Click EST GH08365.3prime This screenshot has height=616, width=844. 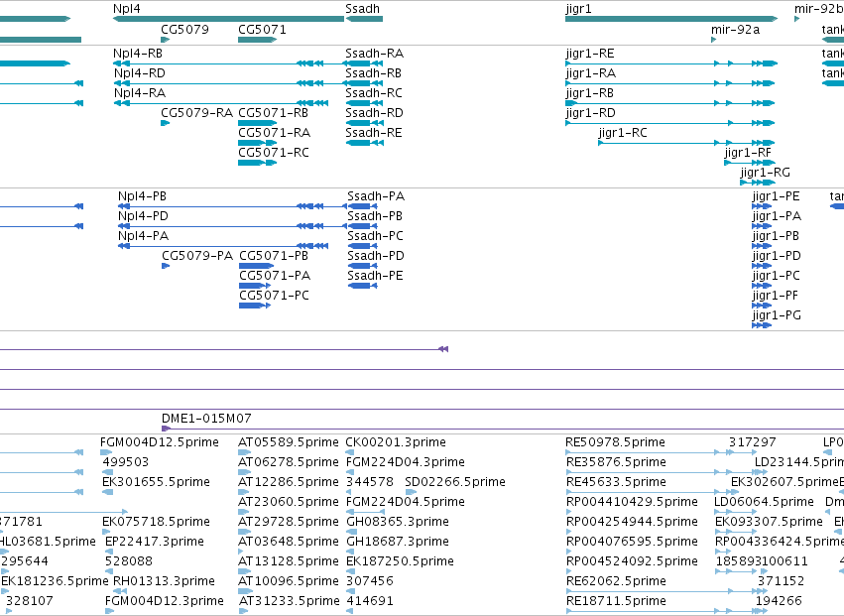coord(398,523)
